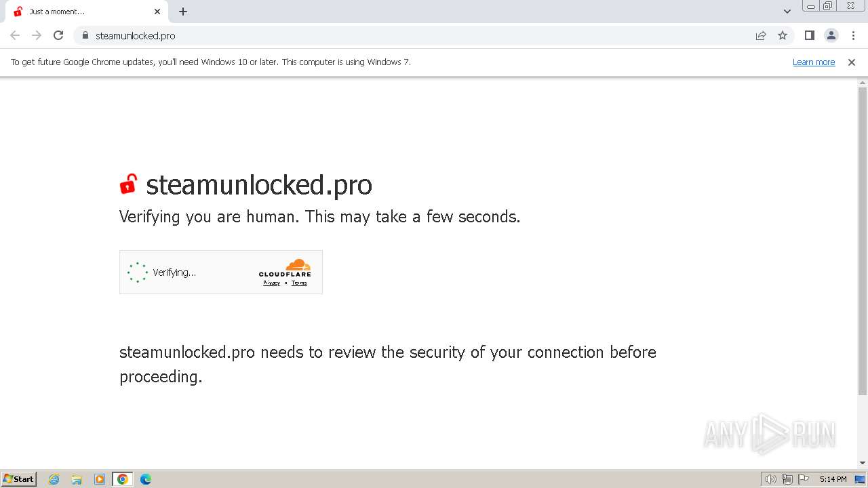Dismiss the Chrome update notification bar
868x488 pixels.
[x=852, y=62]
